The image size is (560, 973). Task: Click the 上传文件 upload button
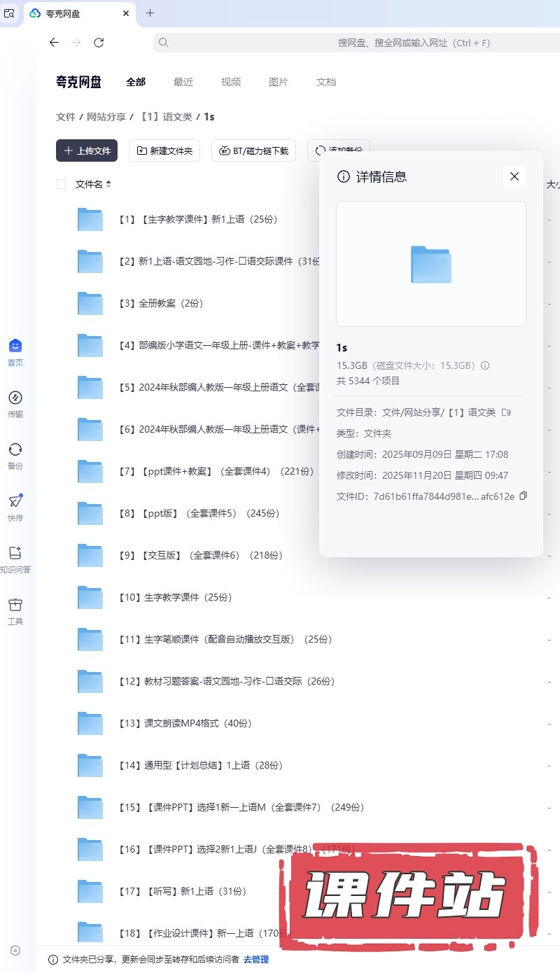pyautogui.click(x=87, y=150)
